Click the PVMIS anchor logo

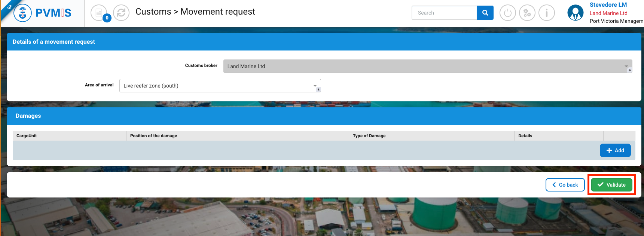(x=22, y=13)
